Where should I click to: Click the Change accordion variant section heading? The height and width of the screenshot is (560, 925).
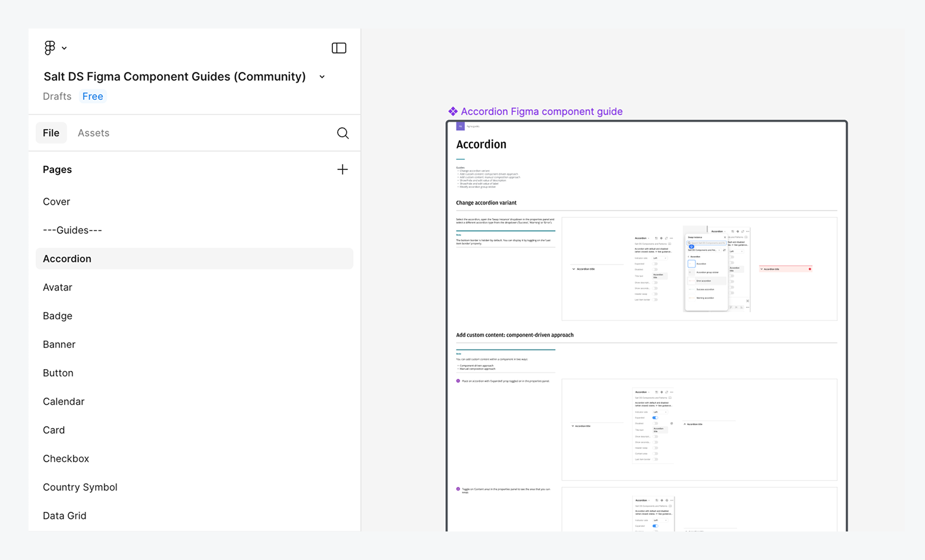click(486, 203)
